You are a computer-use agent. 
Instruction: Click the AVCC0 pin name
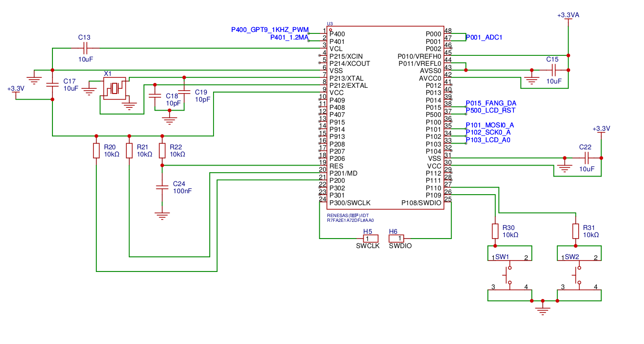[430, 78]
